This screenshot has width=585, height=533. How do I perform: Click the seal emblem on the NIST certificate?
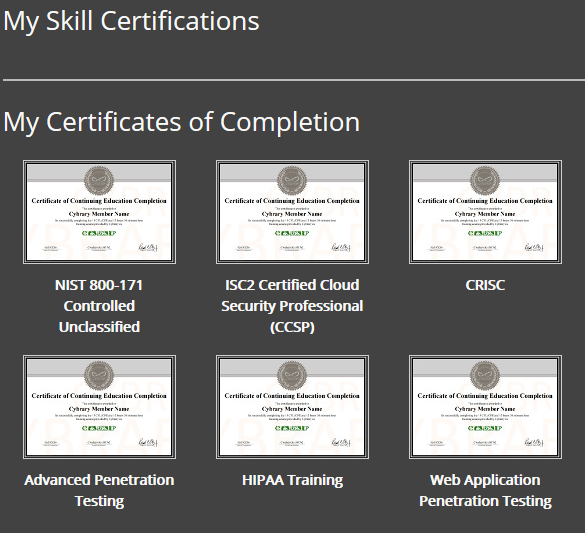[99, 181]
